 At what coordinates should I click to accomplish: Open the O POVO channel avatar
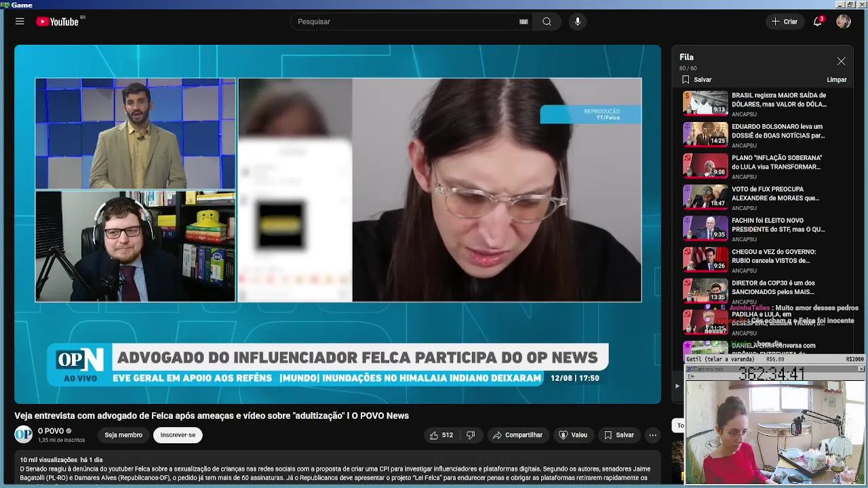click(24, 434)
